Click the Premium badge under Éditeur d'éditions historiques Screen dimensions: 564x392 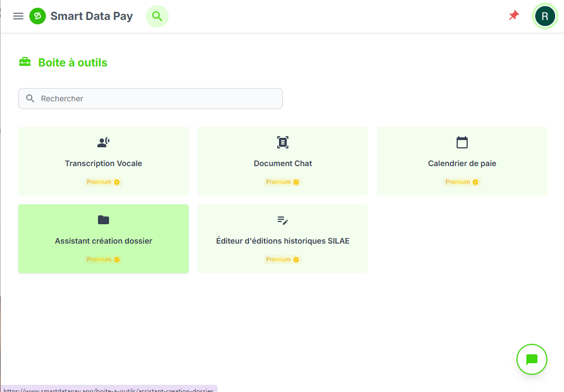[283, 259]
